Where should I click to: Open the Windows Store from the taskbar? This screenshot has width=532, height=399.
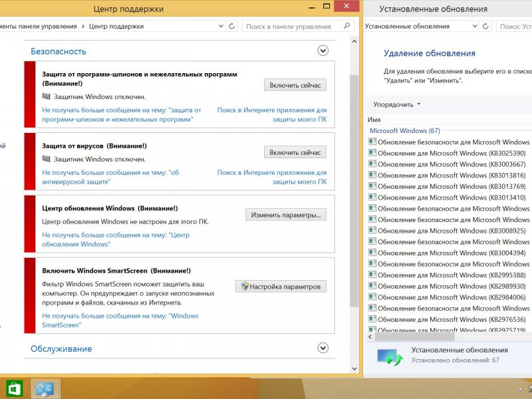(x=13, y=389)
